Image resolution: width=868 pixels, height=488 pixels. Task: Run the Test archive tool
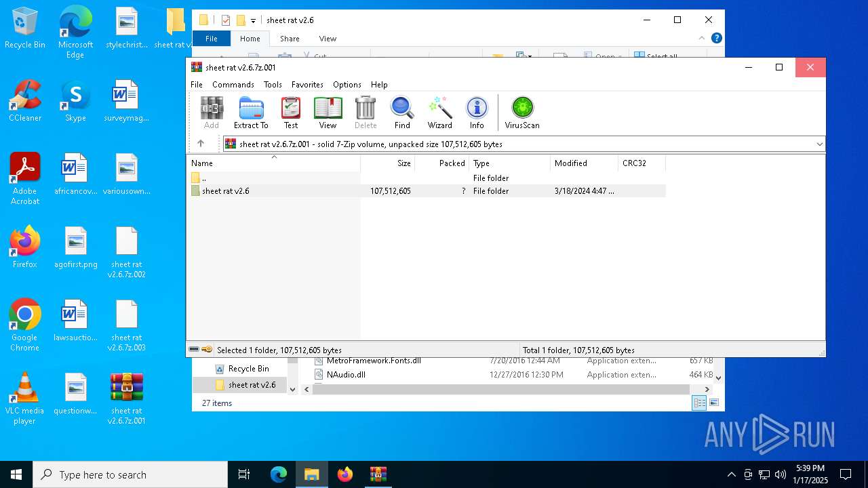291,113
